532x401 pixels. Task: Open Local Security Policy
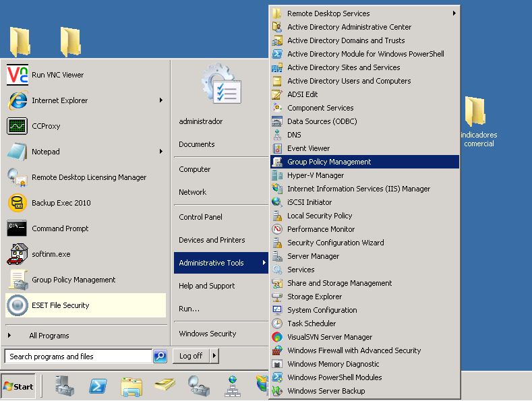coord(365,216)
